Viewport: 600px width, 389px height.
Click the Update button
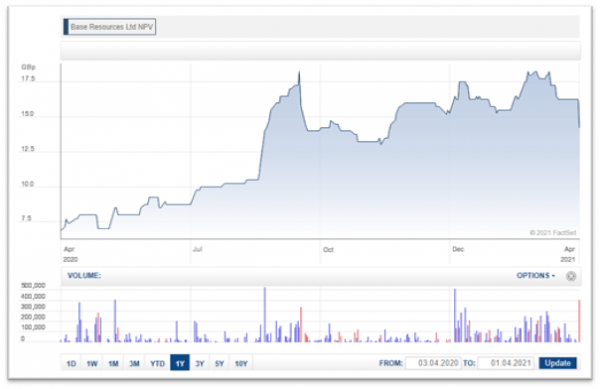(x=558, y=363)
